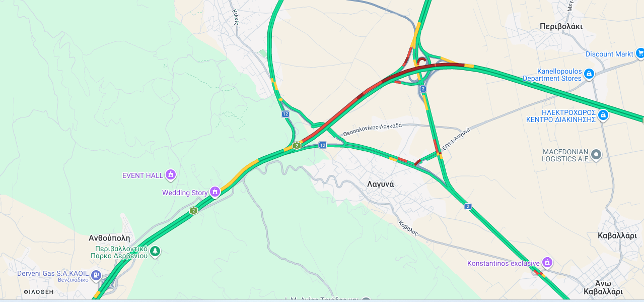
Task: Click the Θεσσαλονίκης-Λαγκαδά road label
Action: pos(373,129)
